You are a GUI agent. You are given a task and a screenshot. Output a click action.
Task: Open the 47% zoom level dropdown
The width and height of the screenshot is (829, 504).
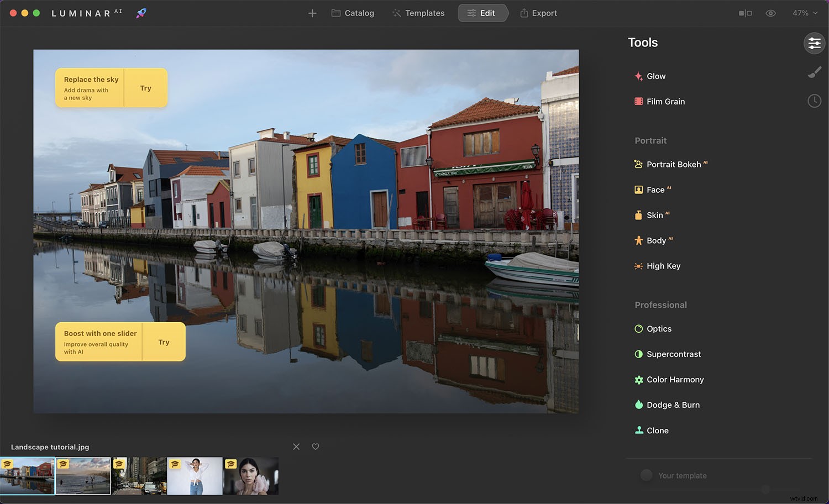805,13
